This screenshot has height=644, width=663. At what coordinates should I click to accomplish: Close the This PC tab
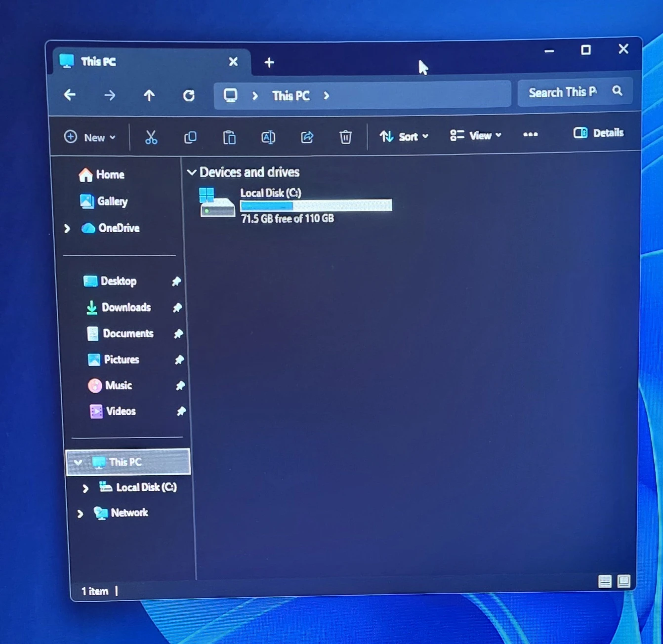(233, 62)
